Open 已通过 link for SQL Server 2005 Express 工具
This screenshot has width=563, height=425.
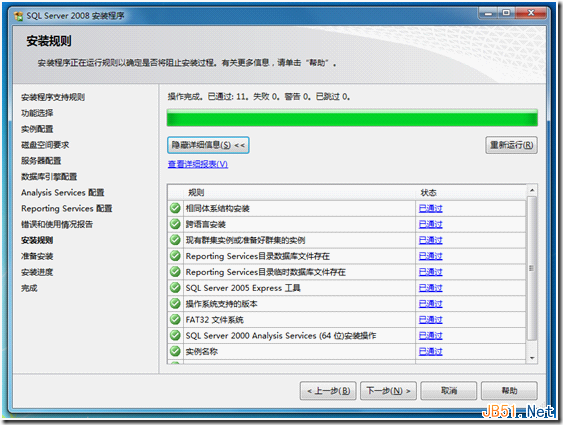431,288
